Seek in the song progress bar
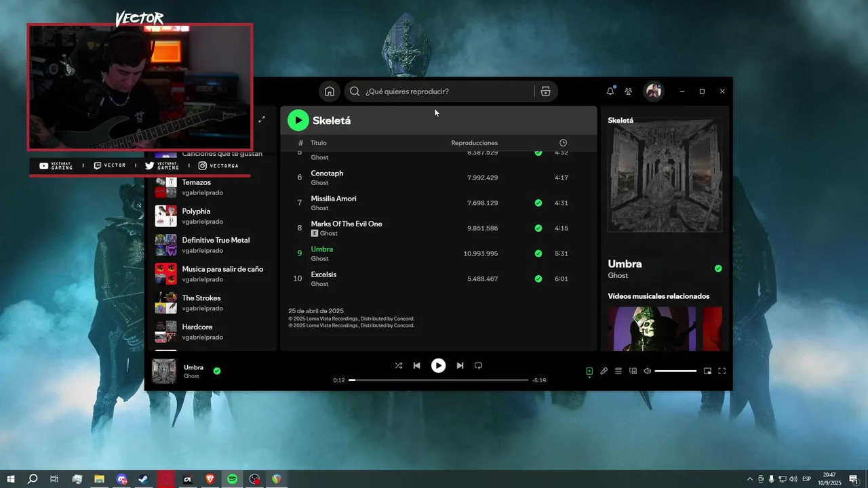Screen dimensions: 868x488 point(438,380)
